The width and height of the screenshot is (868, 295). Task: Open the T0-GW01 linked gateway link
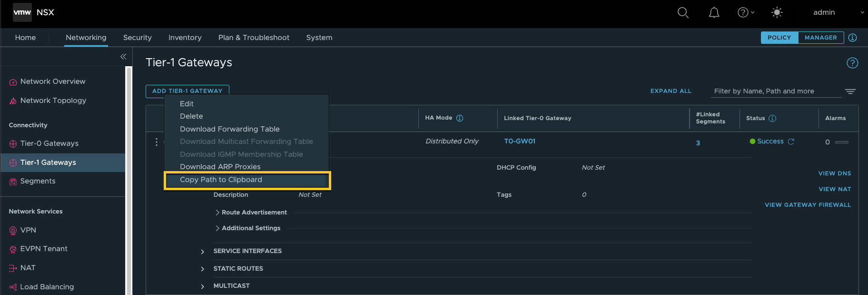coord(520,142)
